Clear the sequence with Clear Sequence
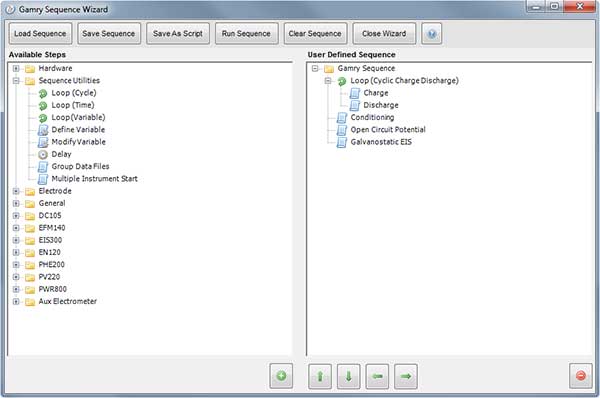Image resolution: width=600 pixels, height=398 pixels. point(315,34)
